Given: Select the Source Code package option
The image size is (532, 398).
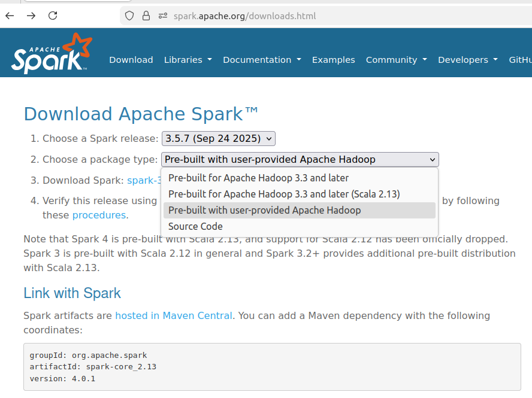Looking at the screenshot, I should [x=300, y=226].
